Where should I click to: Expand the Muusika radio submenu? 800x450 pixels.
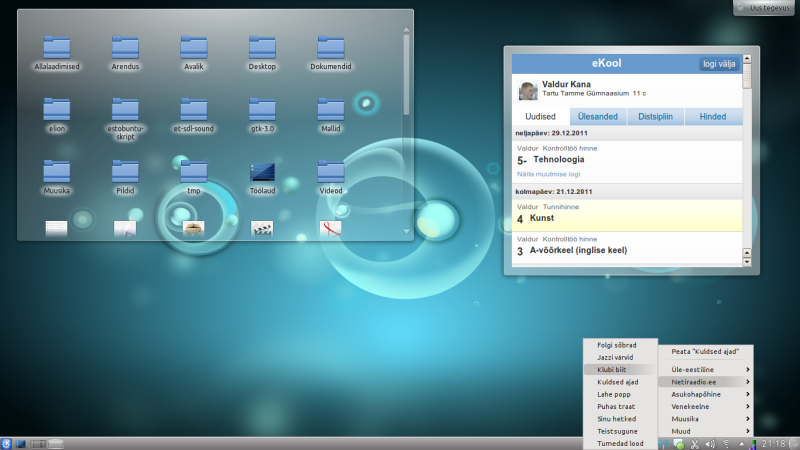pos(705,418)
